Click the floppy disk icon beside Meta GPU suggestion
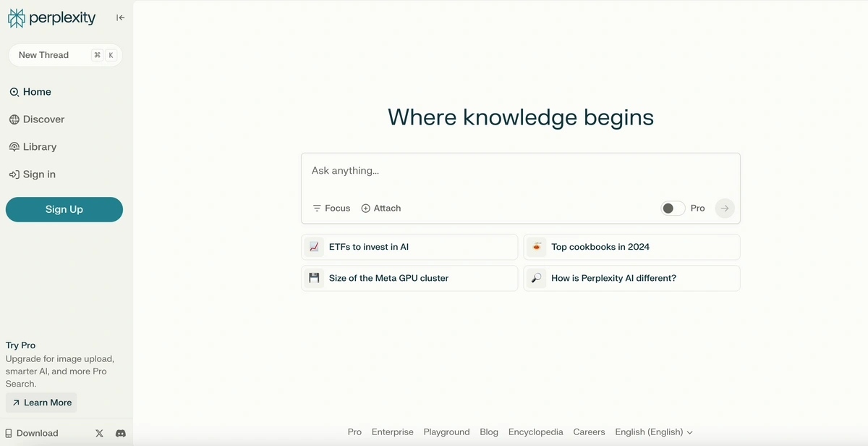 pos(314,278)
